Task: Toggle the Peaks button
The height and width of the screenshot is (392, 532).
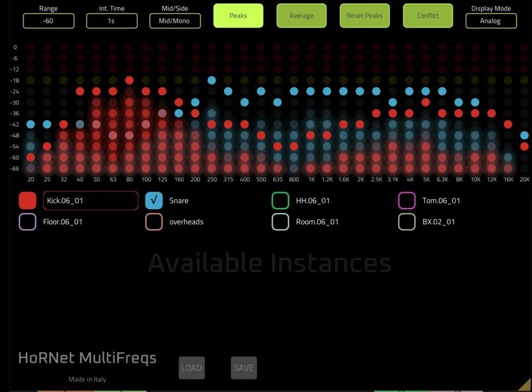Action: (x=238, y=16)
